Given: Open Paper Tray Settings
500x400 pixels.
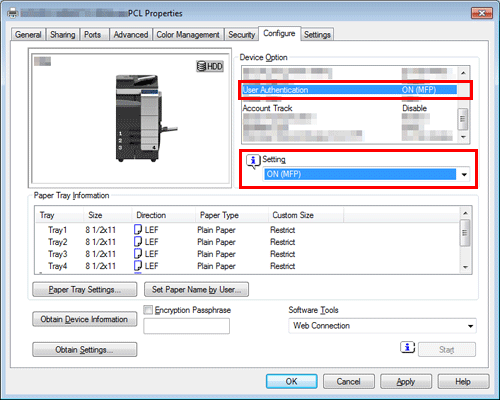Looking at the screenshot, I should click(84, 289).
